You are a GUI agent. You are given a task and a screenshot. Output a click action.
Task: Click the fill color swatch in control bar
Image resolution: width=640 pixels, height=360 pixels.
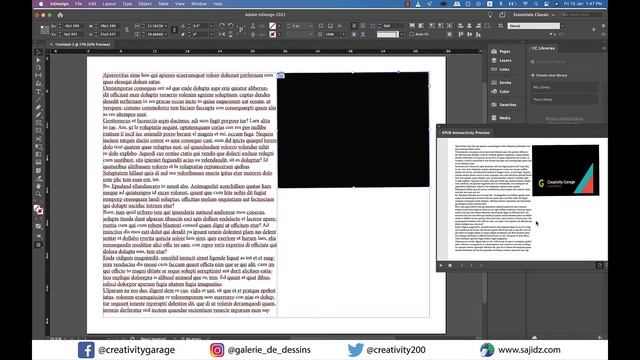click(272, 26)
